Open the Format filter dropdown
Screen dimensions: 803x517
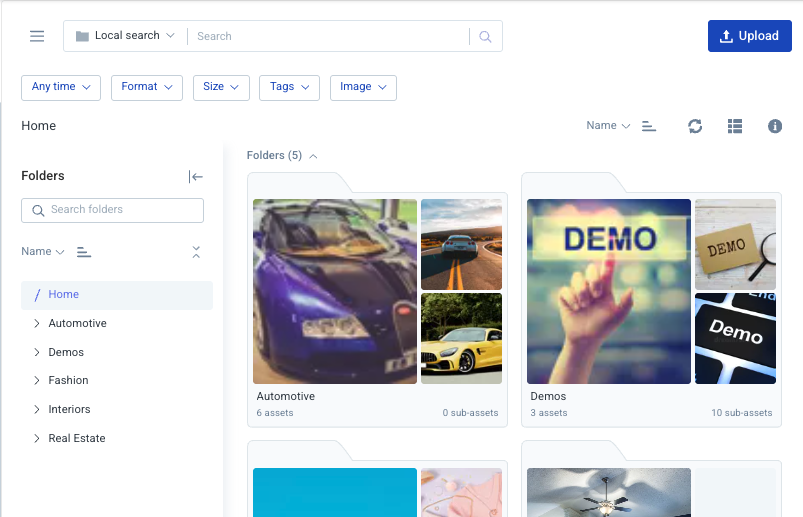pos(146,87)
